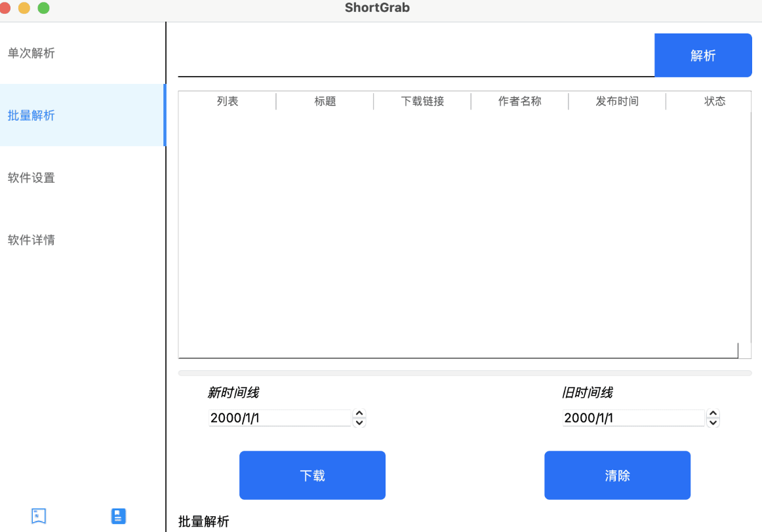
Task: Click the 标题 column header
Action: point(324,101)
